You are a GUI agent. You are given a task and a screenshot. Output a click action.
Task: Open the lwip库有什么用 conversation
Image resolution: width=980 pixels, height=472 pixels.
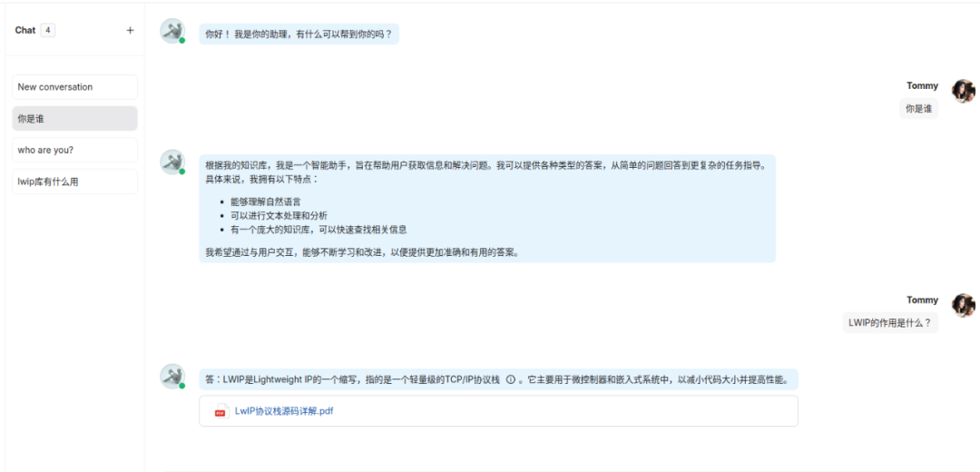[75, 182]
